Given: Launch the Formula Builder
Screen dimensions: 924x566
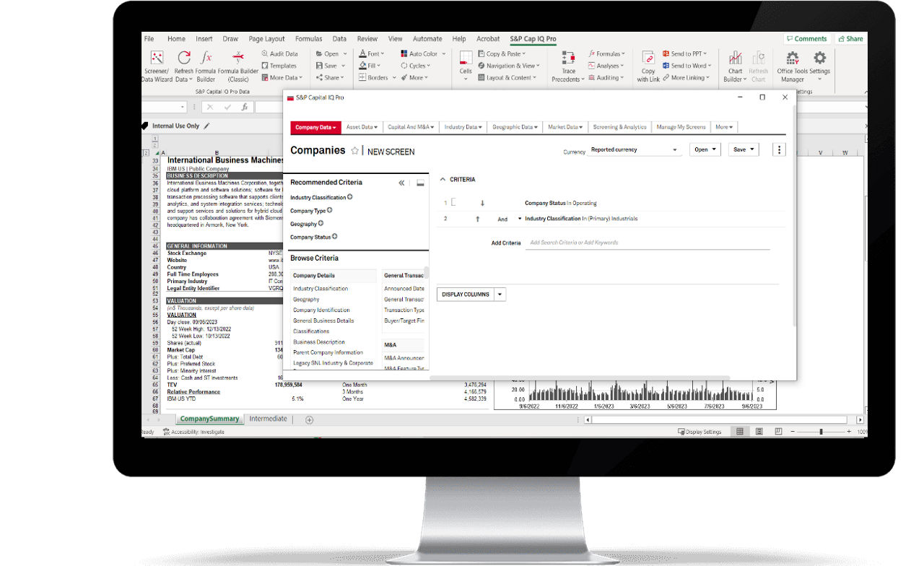Looking at the screenshot, I should coord(206,66).
